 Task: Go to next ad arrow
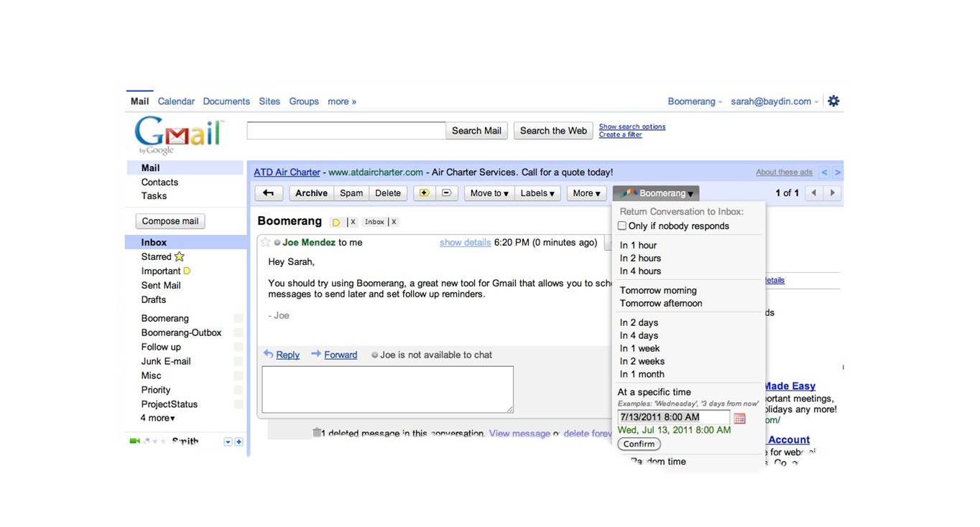click(838, 172)
